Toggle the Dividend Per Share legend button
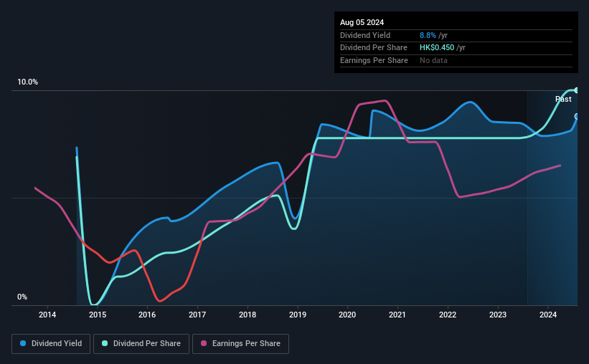 (x=141, y=343)
